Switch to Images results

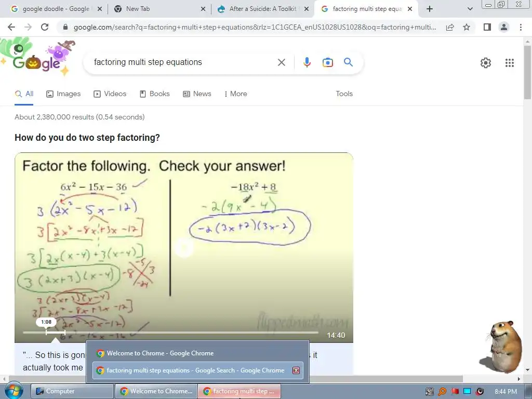point(63,94)
